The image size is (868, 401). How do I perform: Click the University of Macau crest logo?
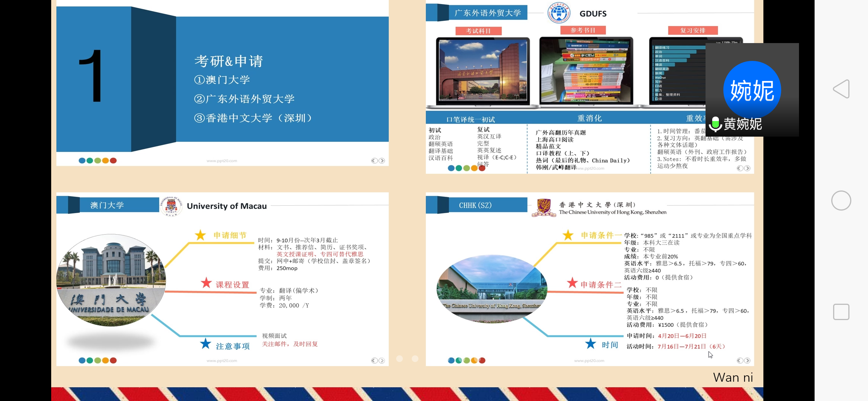click(171, 206)
